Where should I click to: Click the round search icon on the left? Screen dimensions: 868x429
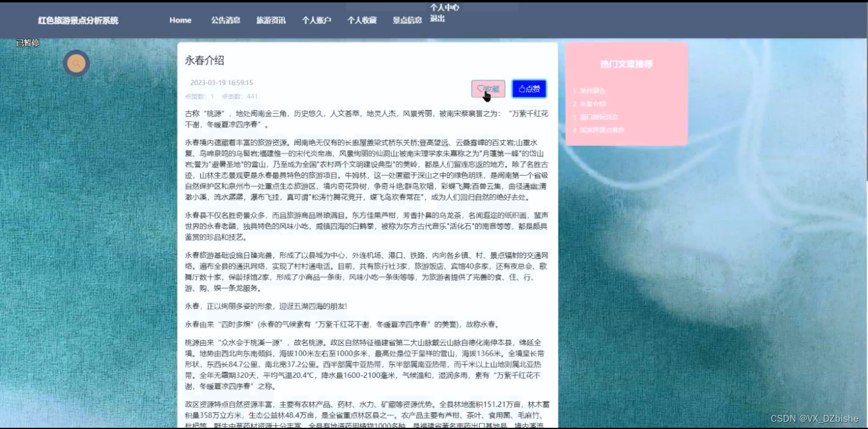[77, 63]
